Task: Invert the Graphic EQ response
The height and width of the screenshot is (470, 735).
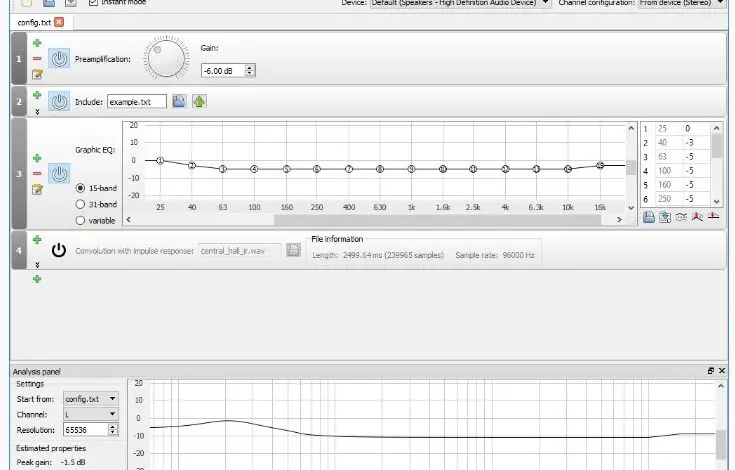Action: click(x=681, y=217)
